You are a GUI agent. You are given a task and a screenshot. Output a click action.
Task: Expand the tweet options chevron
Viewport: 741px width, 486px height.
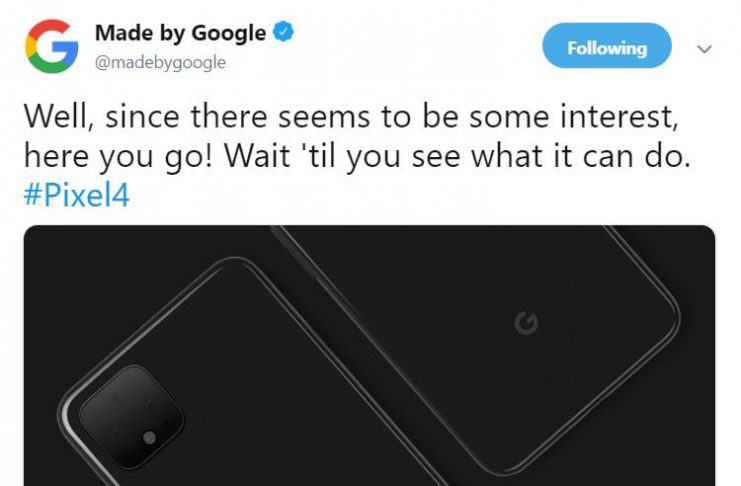[704, 49]
